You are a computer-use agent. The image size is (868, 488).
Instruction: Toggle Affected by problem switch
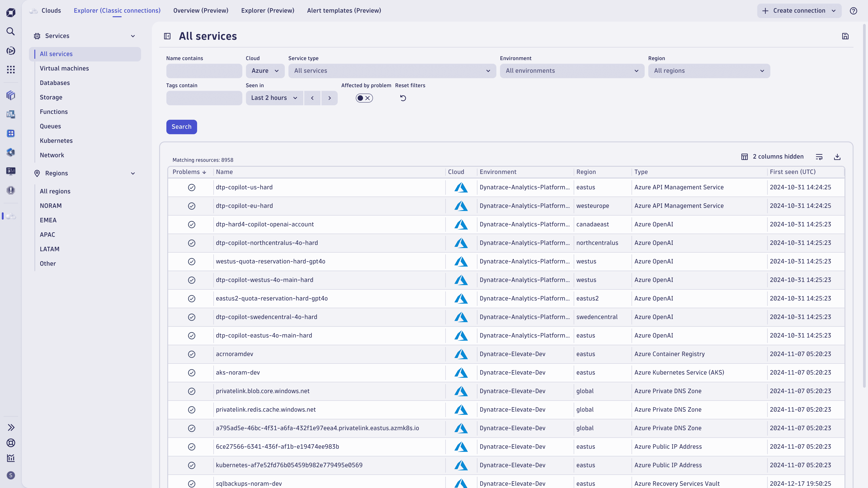pyautogui.click(x=364, y=98)
